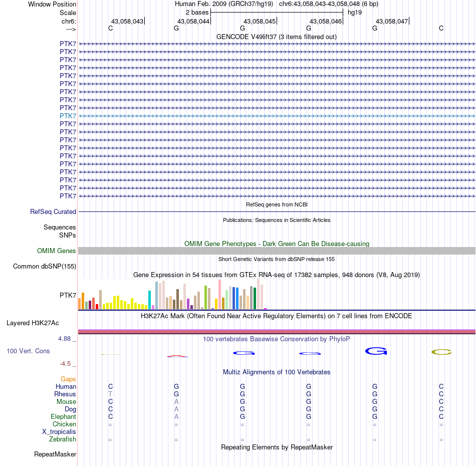The image size is (476, 466).
Task: Click the Scale label
Action: coord(68,13)
